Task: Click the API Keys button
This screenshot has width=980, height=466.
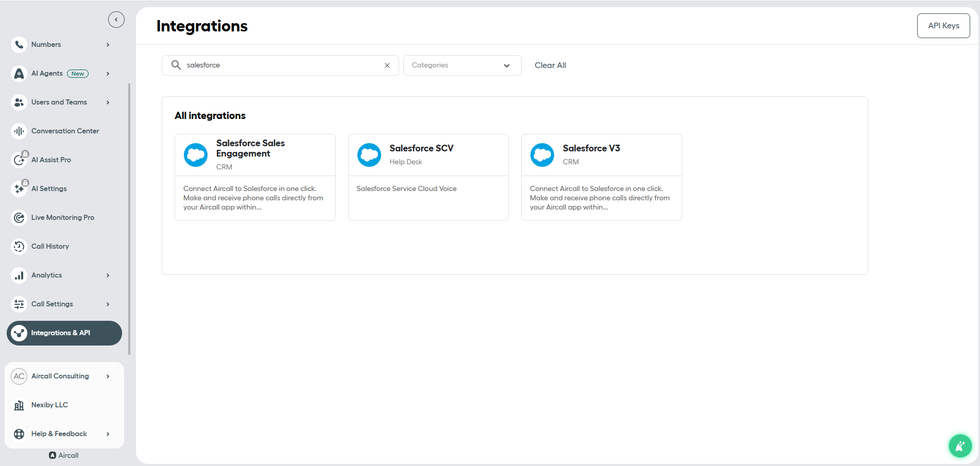Action: (943, 26)
